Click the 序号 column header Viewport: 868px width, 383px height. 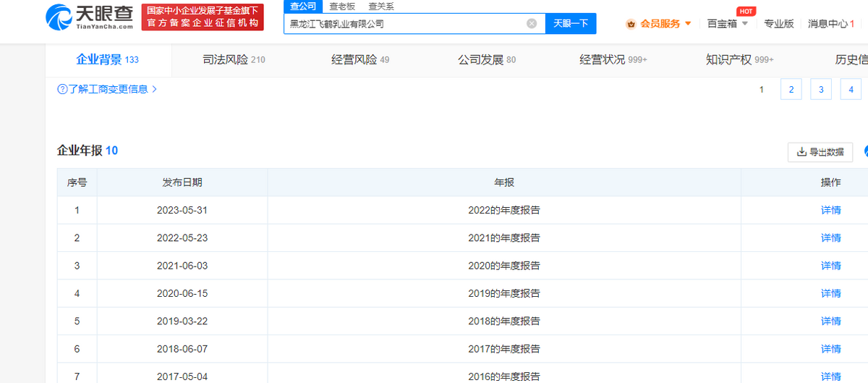point(77,182)
